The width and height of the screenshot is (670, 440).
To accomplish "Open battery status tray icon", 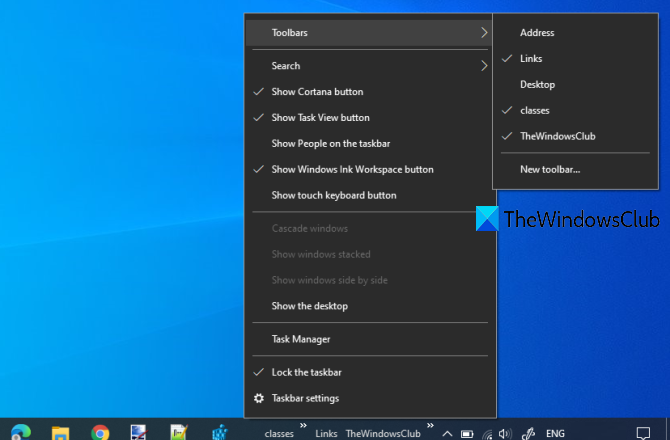I will (467, 434).
